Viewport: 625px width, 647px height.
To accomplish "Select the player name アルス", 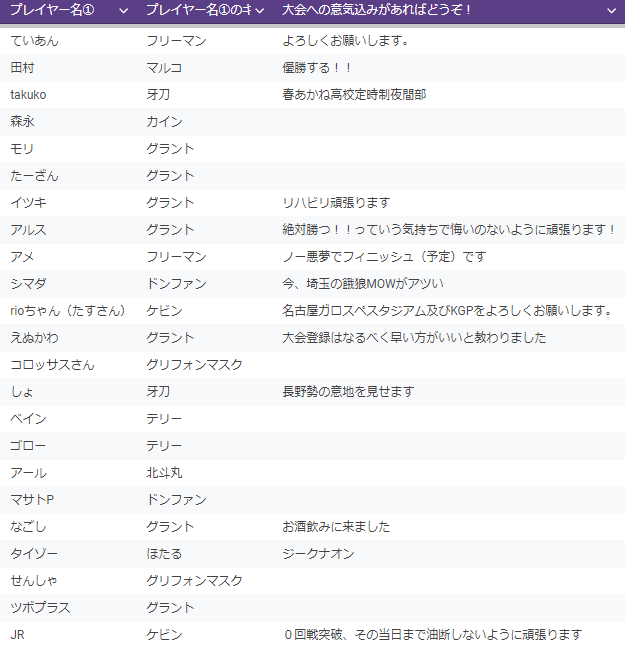I will pos(28,230).
